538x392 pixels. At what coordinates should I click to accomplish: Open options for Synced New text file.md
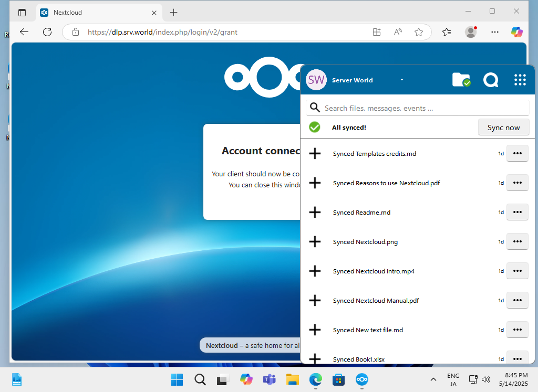(517, 330)
